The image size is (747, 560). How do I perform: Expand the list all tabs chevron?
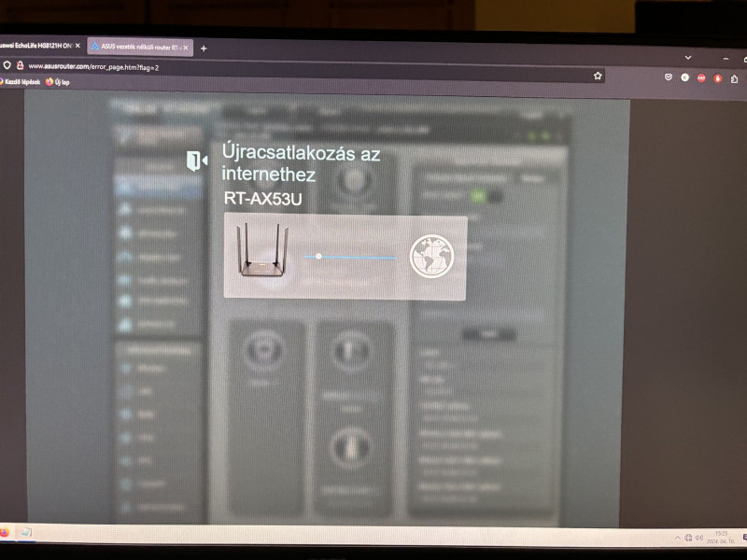coord(688,57)
